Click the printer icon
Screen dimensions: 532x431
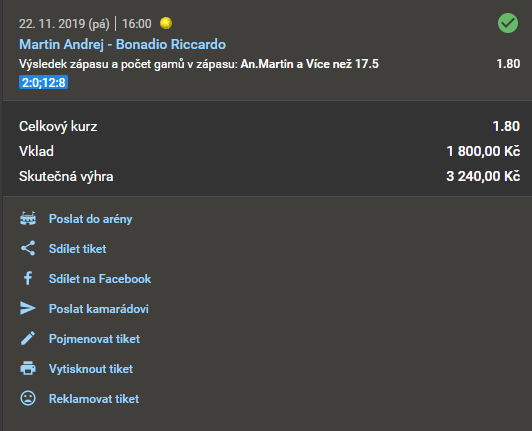click(28, 368)
